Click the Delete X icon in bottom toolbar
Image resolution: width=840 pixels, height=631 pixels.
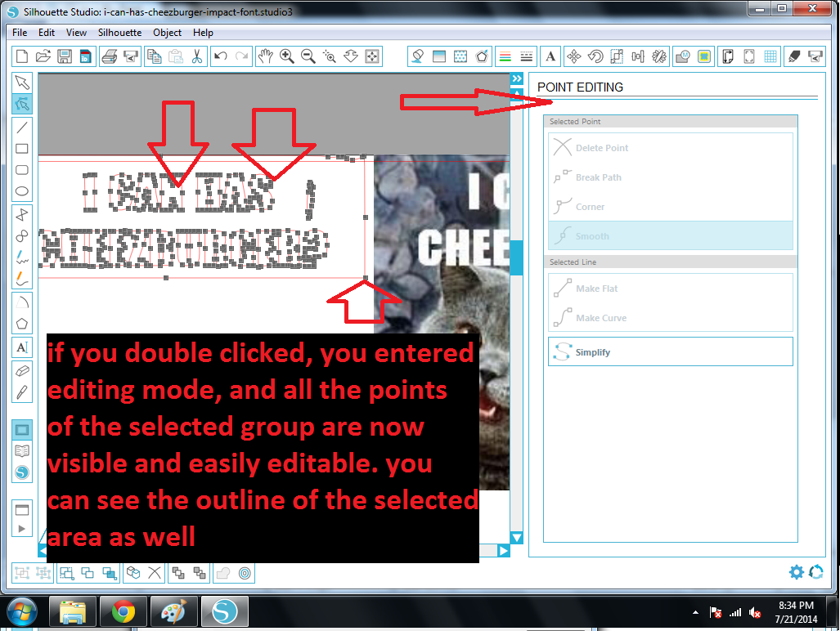tap(155, 573)
